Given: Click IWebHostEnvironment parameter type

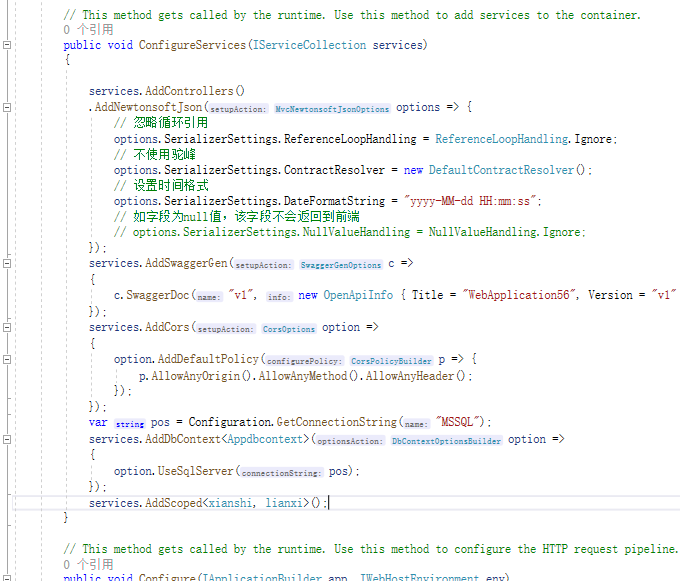Looking at the screenshot, I should coord(420,578).
